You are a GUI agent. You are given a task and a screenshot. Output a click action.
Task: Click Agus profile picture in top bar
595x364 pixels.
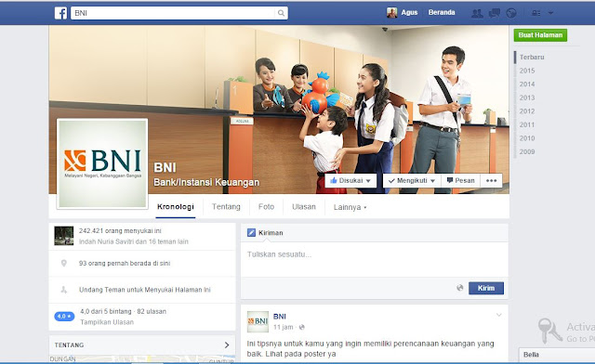(x=391, y=12)
